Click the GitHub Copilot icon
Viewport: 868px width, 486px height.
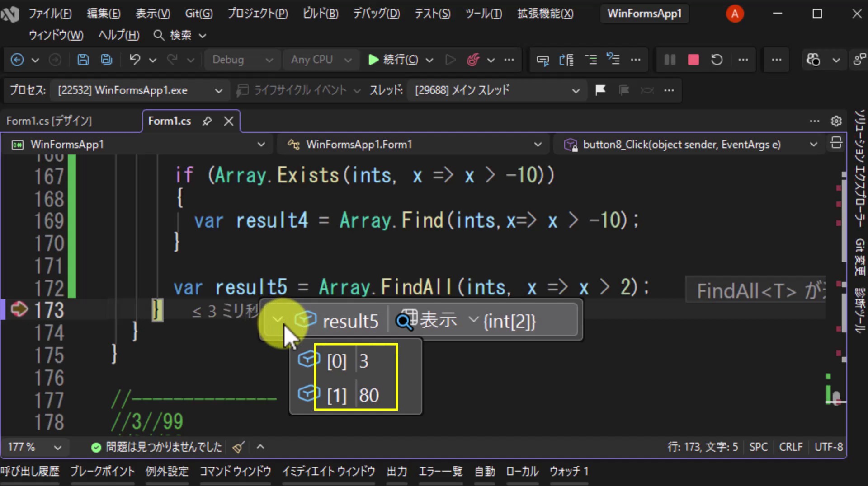point(813,60)
